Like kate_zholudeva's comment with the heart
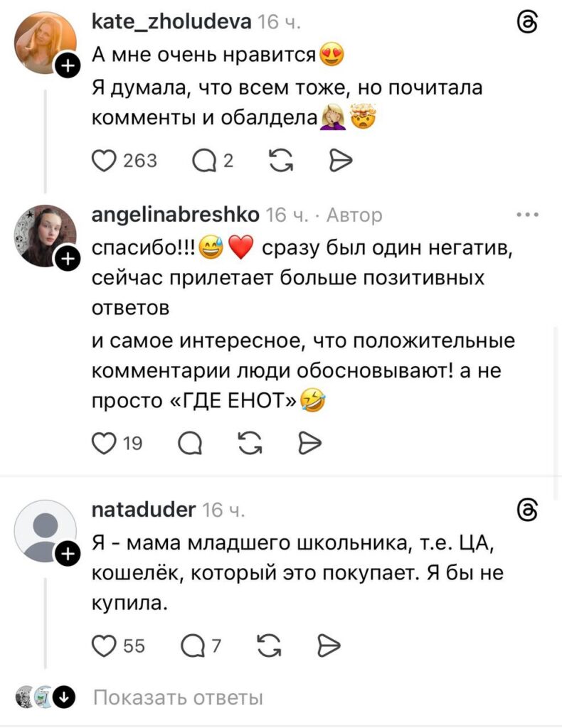This screenshot has height=728, width=562. point(106,161)
